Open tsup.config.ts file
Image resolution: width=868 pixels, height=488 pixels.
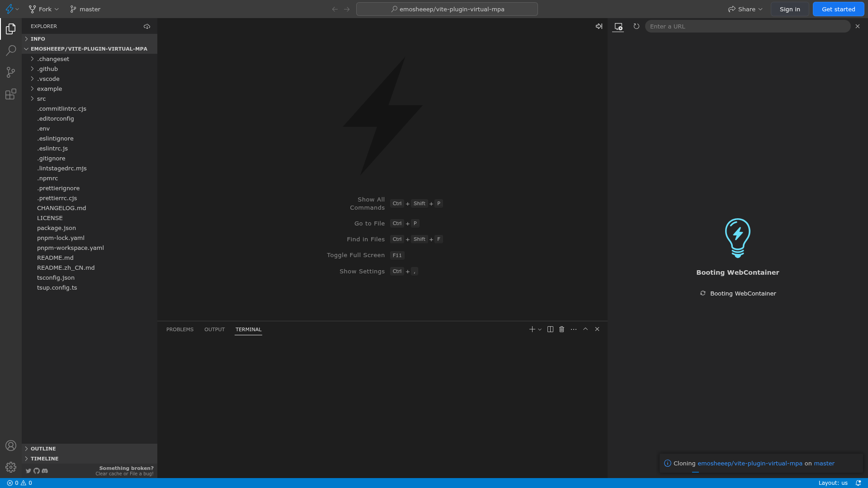90,288
